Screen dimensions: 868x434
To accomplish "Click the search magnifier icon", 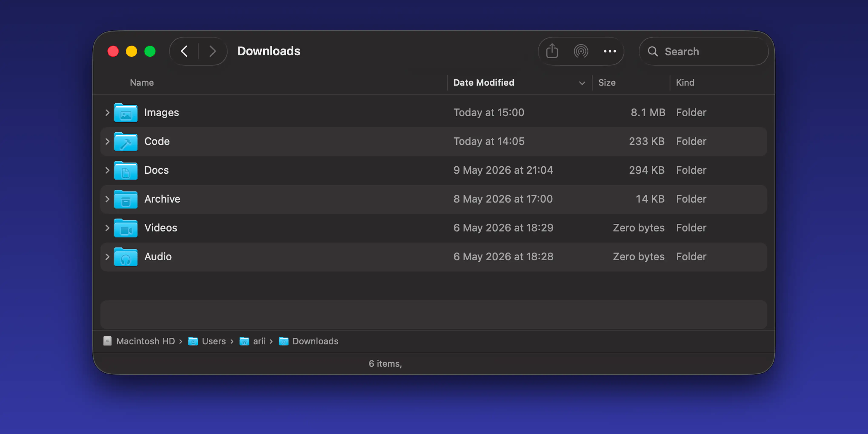I will [x=653, y=51].
